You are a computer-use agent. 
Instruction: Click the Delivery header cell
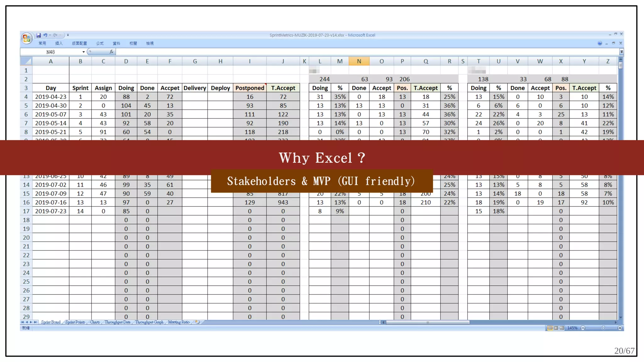[x=195, y=88]
